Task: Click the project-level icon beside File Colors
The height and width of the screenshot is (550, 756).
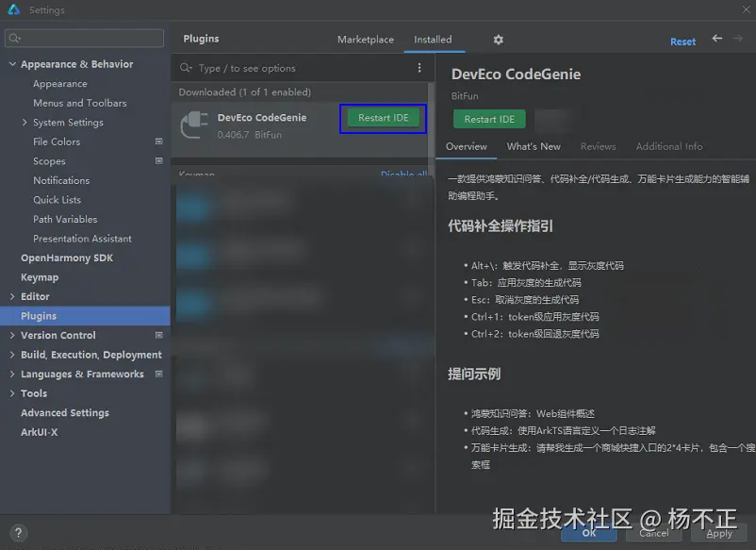Action: tap(158, 142)
